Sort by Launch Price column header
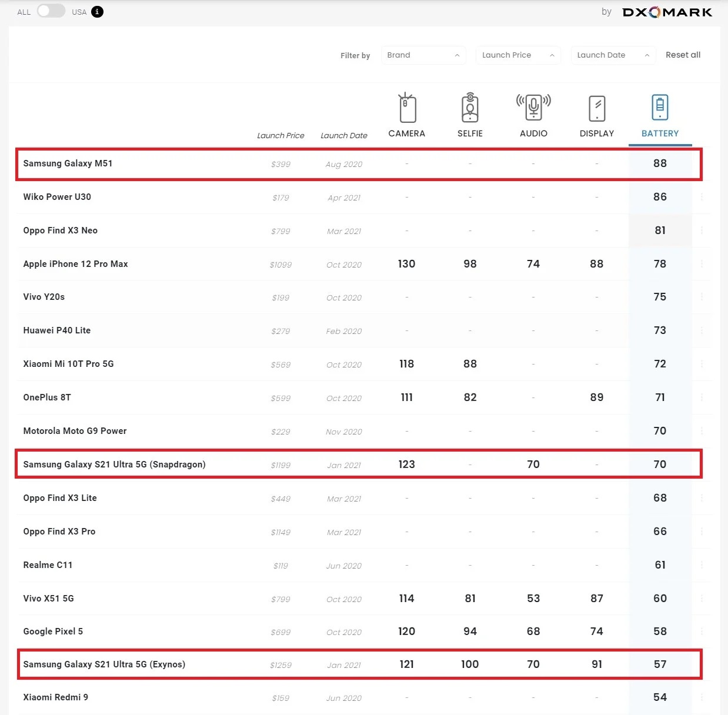Screen dimensions: 728x715 (280, 135)
